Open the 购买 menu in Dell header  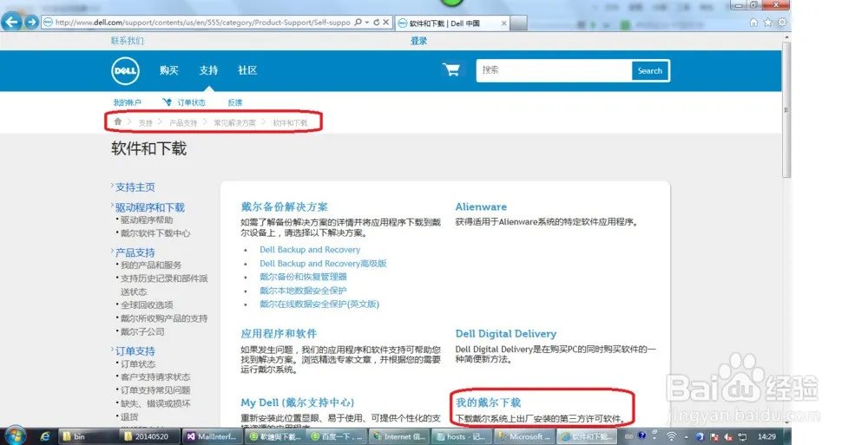(169, 70)
